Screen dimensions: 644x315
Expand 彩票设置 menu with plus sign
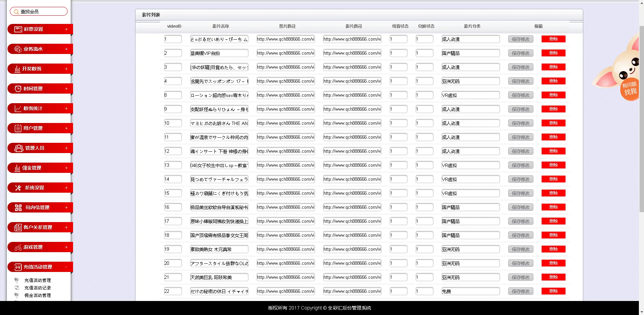pos(66,29)
